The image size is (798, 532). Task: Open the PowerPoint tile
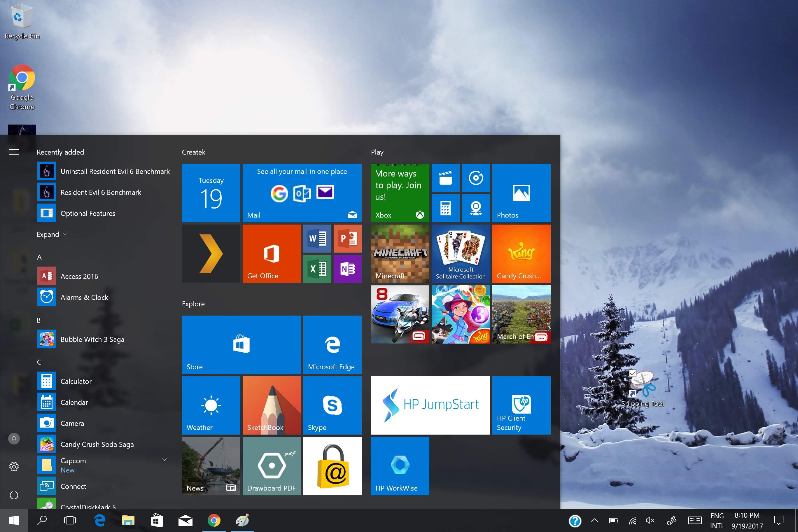pyautogui.click(x=347, y=239)
